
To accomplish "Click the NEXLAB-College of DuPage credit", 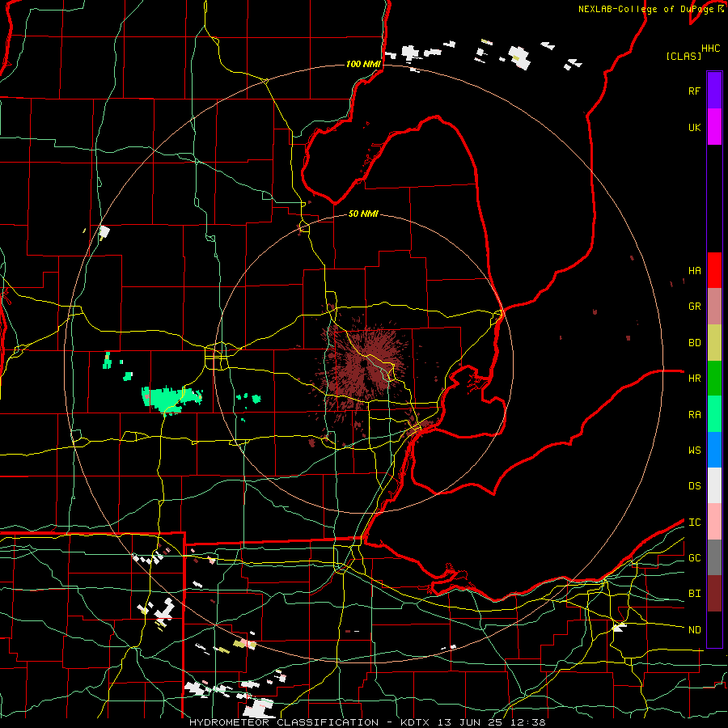I will click(x=651, y=9).
